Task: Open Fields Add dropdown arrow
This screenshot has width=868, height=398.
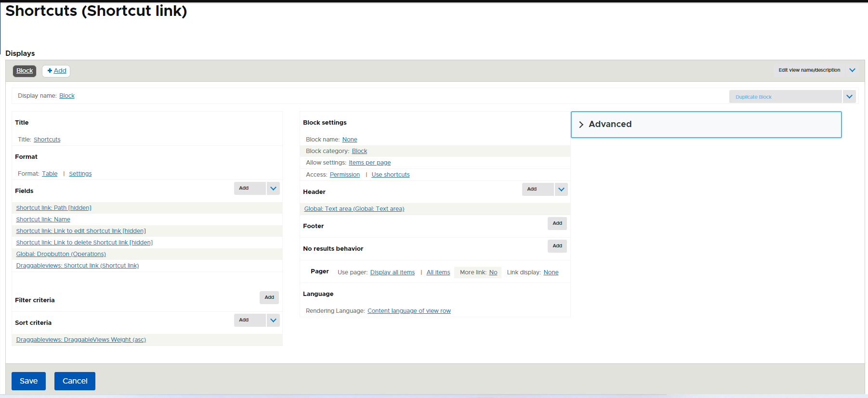Action: pyautogui.click(x=273, y=188)
